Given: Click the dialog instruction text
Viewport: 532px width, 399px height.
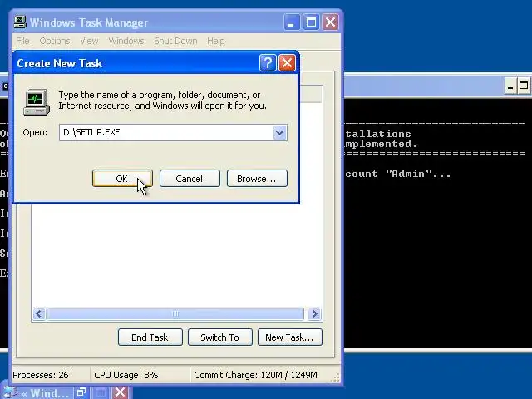Looking at the screenshot, I should coord(163,100).
